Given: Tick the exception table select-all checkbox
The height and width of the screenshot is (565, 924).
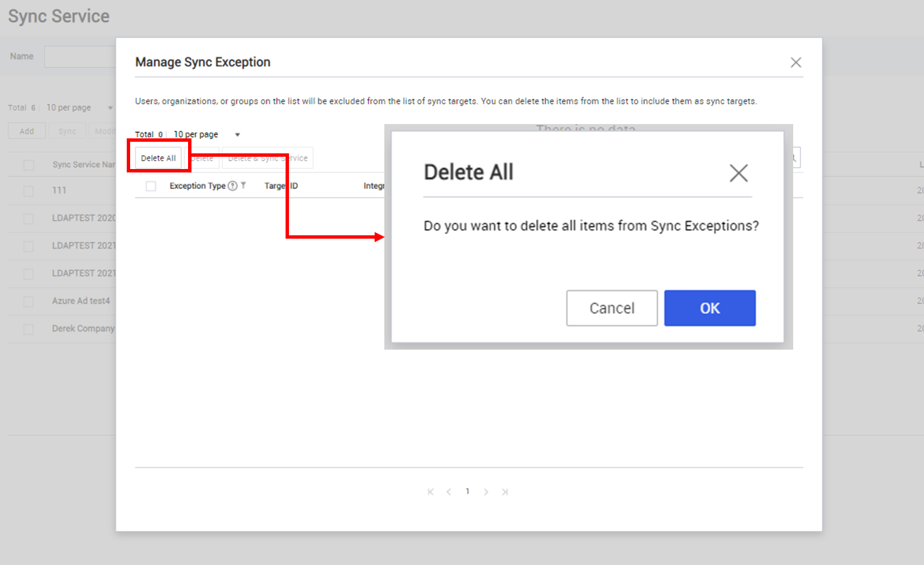Looking at the screenshot, I should pos(151,186).
